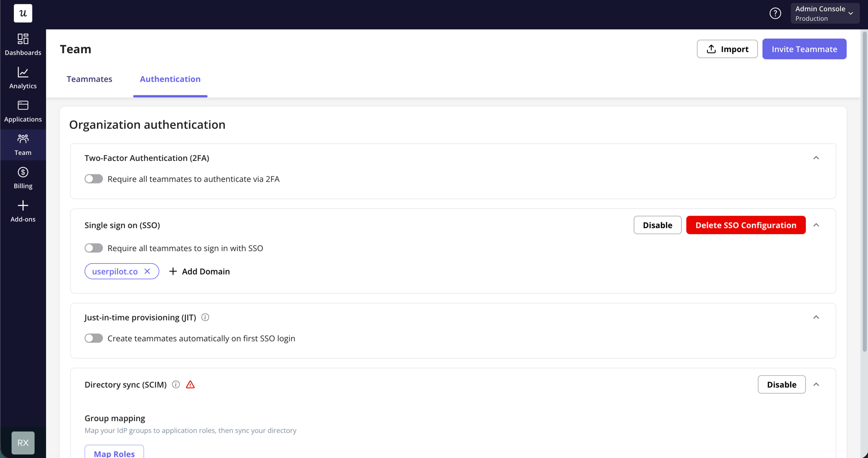Click the red SCIM warning triangle icon

(190, 384)
